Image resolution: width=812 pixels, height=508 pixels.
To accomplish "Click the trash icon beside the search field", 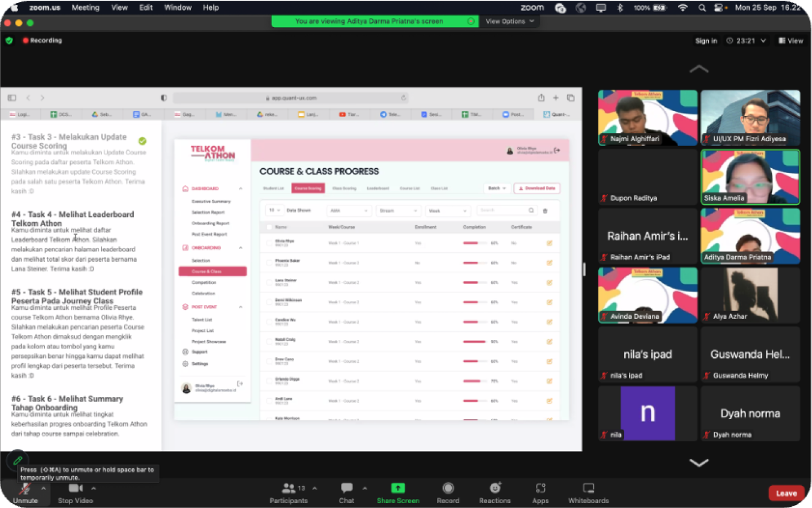I will click(x=545, y=211).
